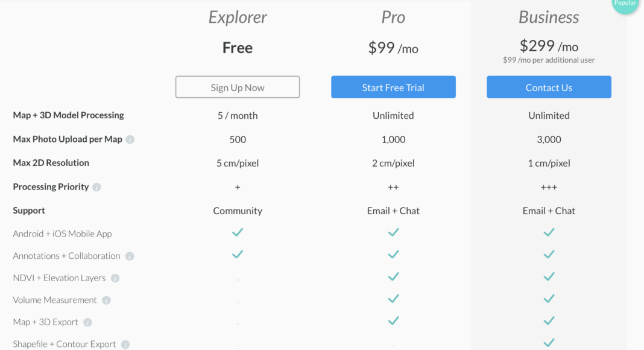Image resolution: width=644 pixels, height=350 pixels.
Task: Click the Sign Up Now button
Action: pos(238,87)
